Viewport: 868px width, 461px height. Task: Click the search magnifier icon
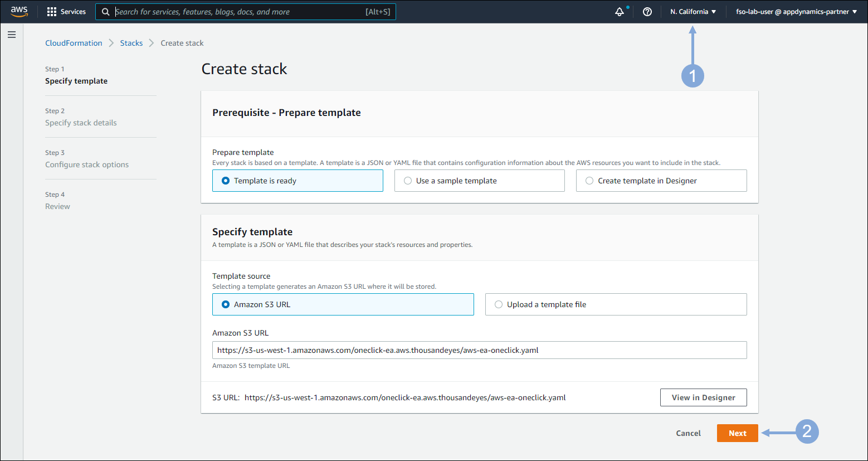click(105, 12)
